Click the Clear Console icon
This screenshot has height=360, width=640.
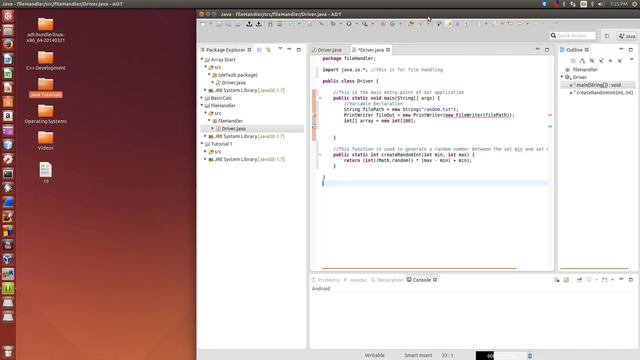pyautogui.click(x=557, y=280)
